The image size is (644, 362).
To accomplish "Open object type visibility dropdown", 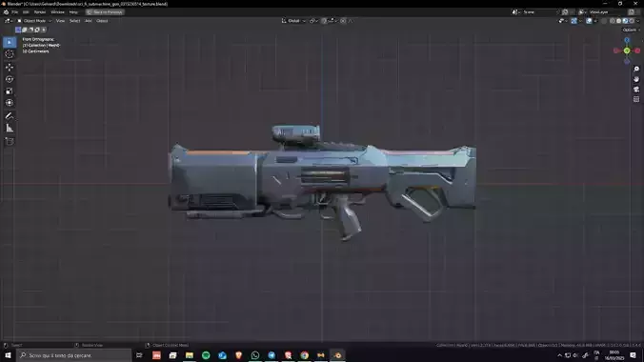I will [x=562, y=21].
